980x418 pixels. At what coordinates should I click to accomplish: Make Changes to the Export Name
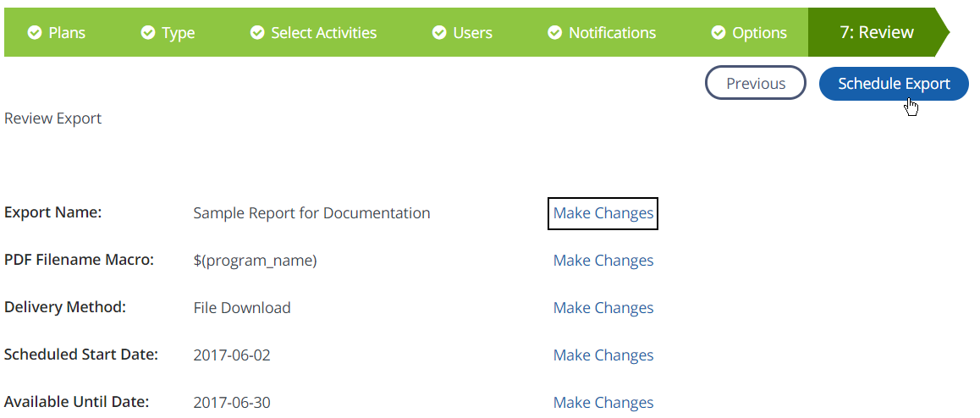click(603, 213)
